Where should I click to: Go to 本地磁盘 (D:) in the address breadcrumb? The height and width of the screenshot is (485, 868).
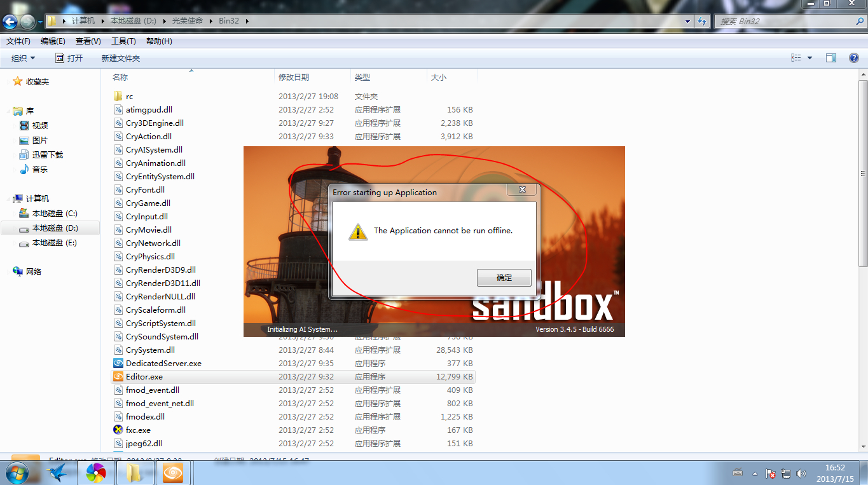tap(134, 21)
